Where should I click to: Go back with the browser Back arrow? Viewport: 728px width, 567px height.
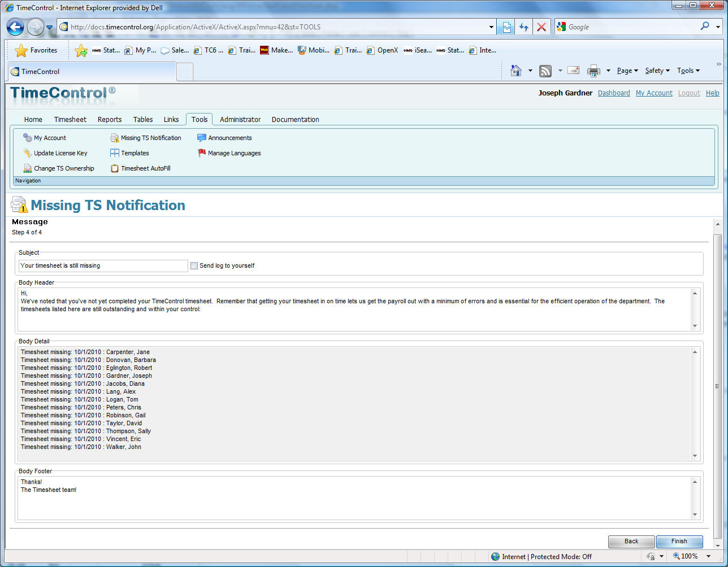click(15, 27)
